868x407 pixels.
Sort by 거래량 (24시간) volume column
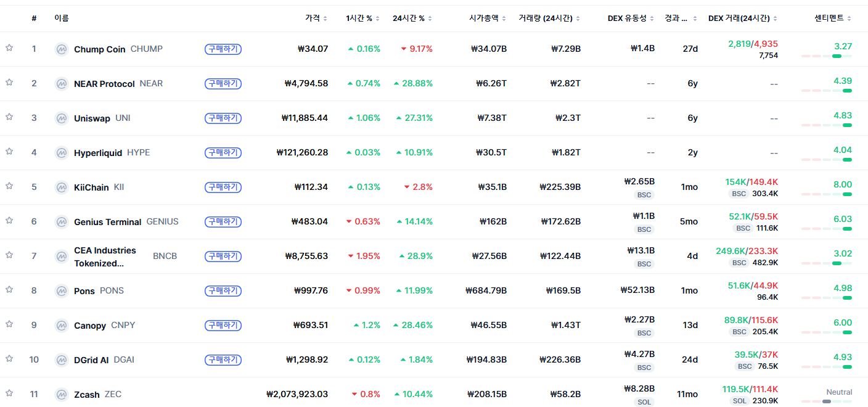point(550,18)
